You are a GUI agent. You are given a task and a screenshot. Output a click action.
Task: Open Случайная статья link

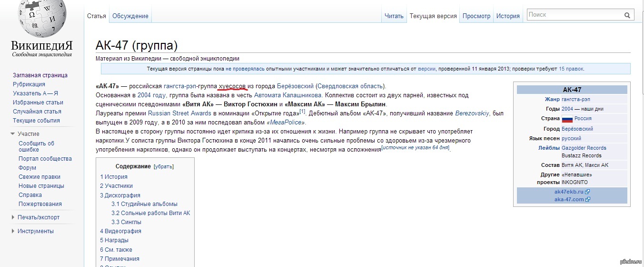tap(37, 112)
